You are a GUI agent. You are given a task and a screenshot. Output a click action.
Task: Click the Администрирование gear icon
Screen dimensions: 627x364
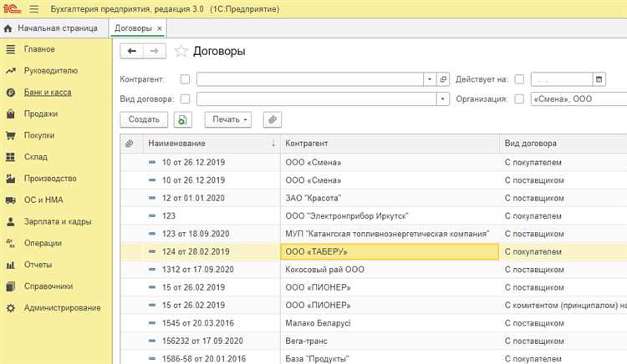11,308
